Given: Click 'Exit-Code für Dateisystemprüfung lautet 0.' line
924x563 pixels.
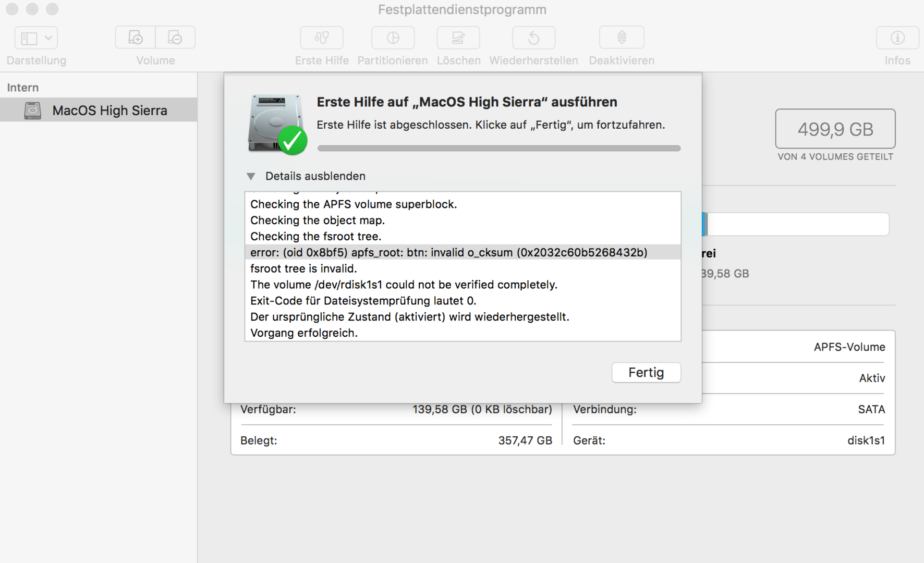Looking at the screenshot, I should pyautogui.click(x=363, y=301).
